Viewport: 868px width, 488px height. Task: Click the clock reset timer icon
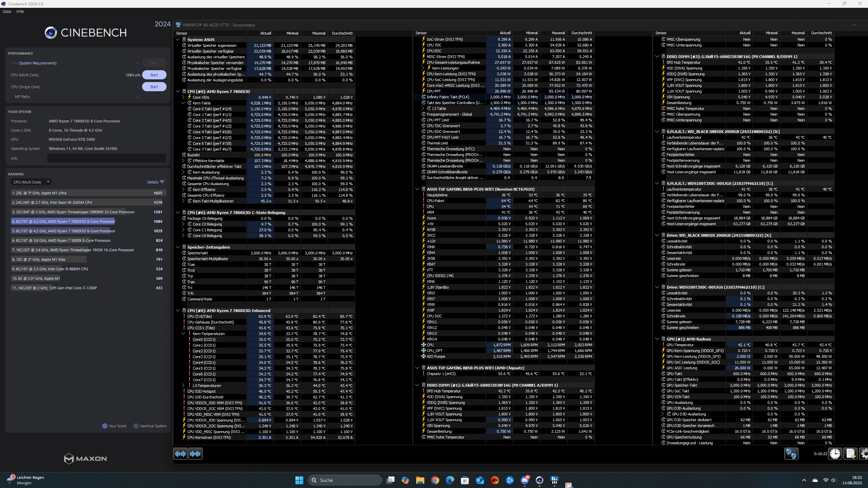click(835, 454)
